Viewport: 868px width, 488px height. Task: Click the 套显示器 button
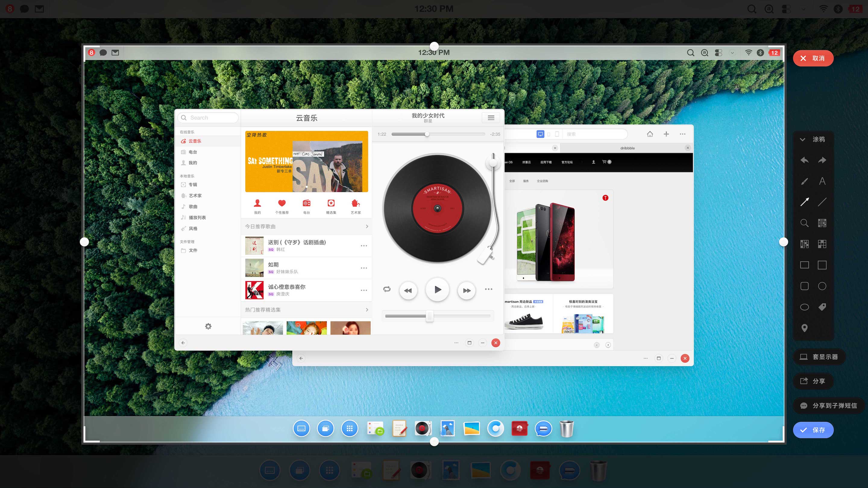(x=819, y=357)
